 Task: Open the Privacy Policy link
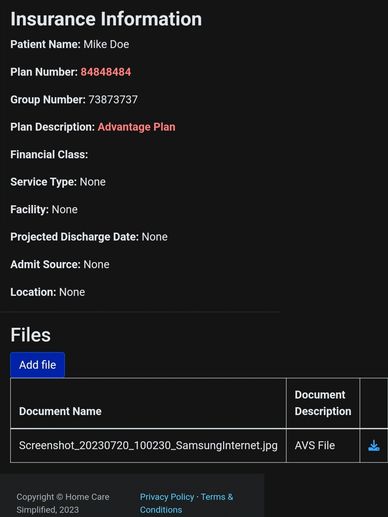[x=167, y=497]
